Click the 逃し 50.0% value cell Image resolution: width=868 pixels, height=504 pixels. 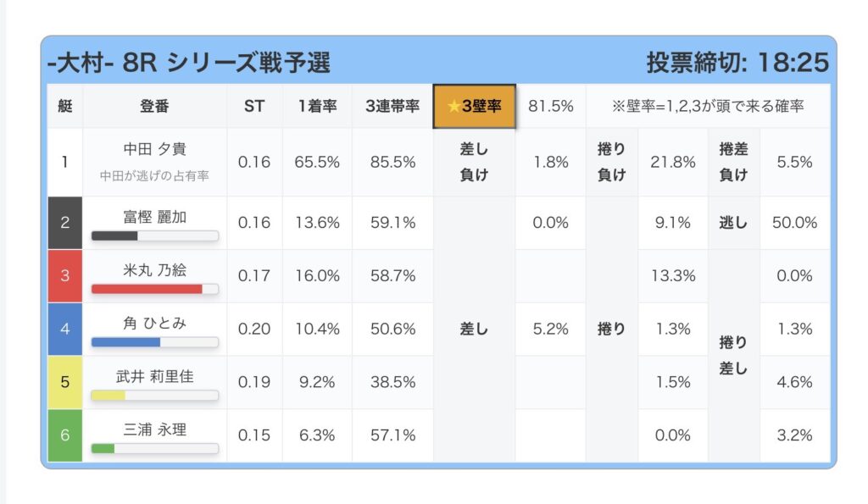point(794,223)
